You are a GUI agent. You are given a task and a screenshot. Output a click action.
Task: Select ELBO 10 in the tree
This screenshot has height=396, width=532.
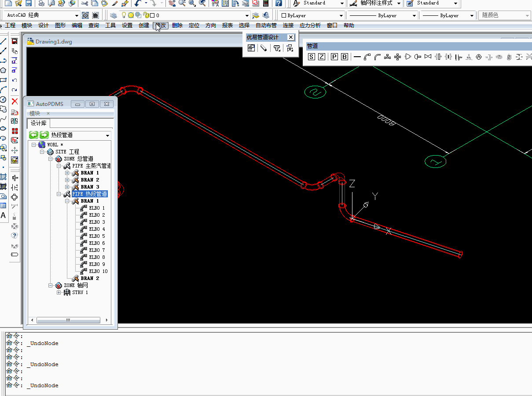point(98,271)
